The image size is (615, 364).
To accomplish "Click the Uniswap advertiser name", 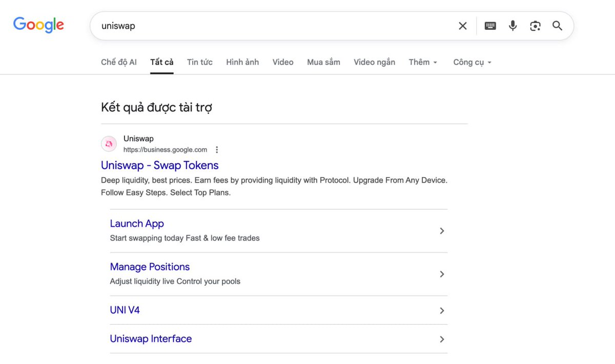I will pos(138,139).
